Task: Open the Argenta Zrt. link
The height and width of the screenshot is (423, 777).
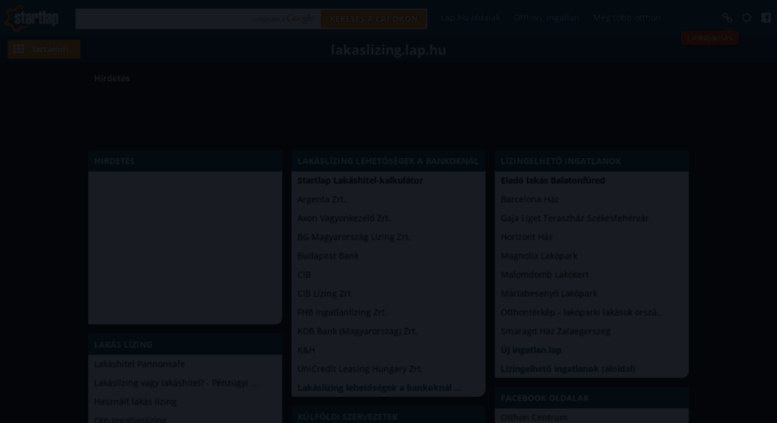Action: tap(321, 199)
